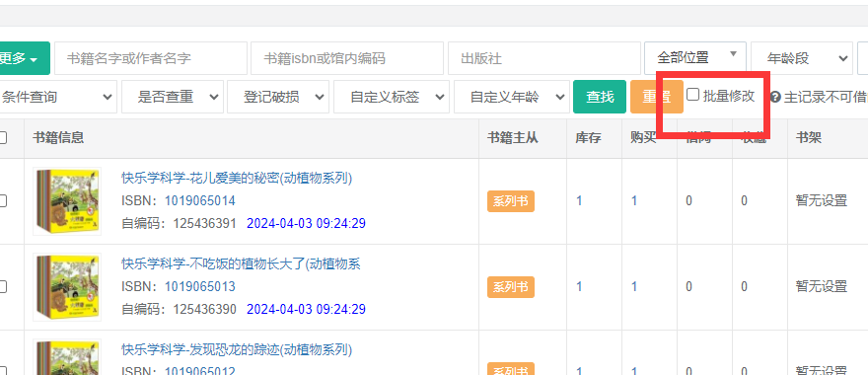Expand the 是否查重 dropdown
Image resolution: width=868 pixels, height=375 pixels.
[x=173, y=97]
